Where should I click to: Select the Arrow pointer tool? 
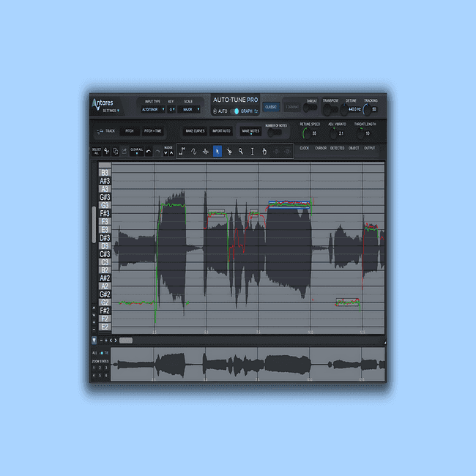click(x=217, y=151)
